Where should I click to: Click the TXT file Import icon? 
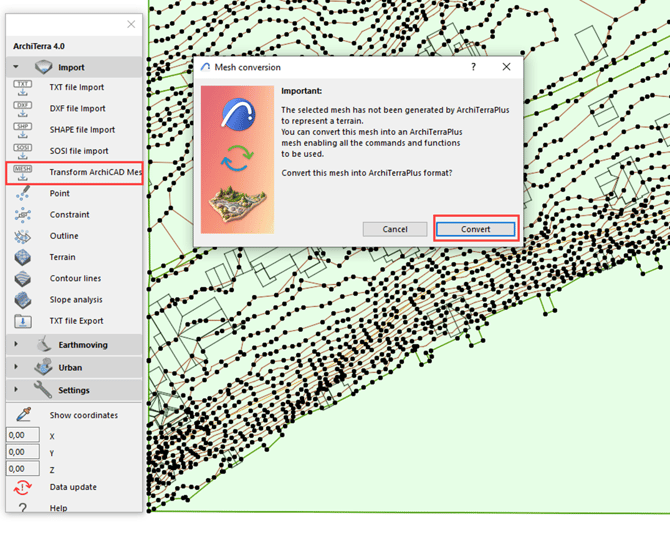point(23,88)
